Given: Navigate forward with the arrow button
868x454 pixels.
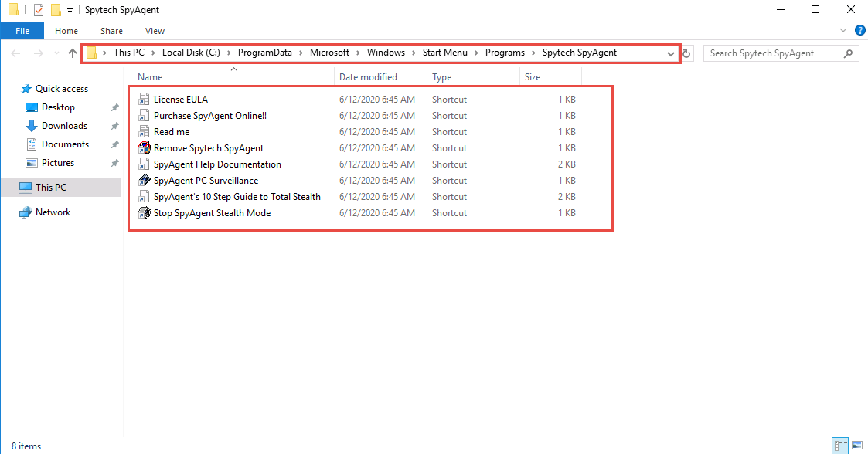Looking at the screenshot, I should pos(38,53).
